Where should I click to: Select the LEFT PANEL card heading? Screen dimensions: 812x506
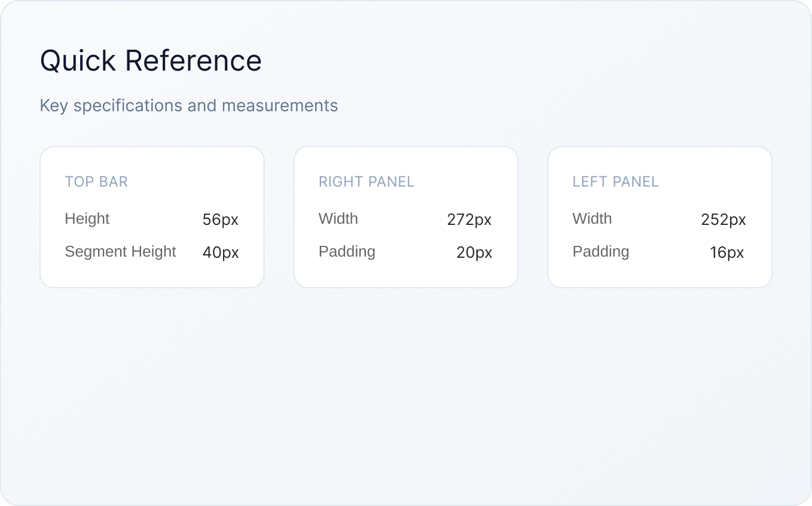pyautogui.click(x=615, y=182)
